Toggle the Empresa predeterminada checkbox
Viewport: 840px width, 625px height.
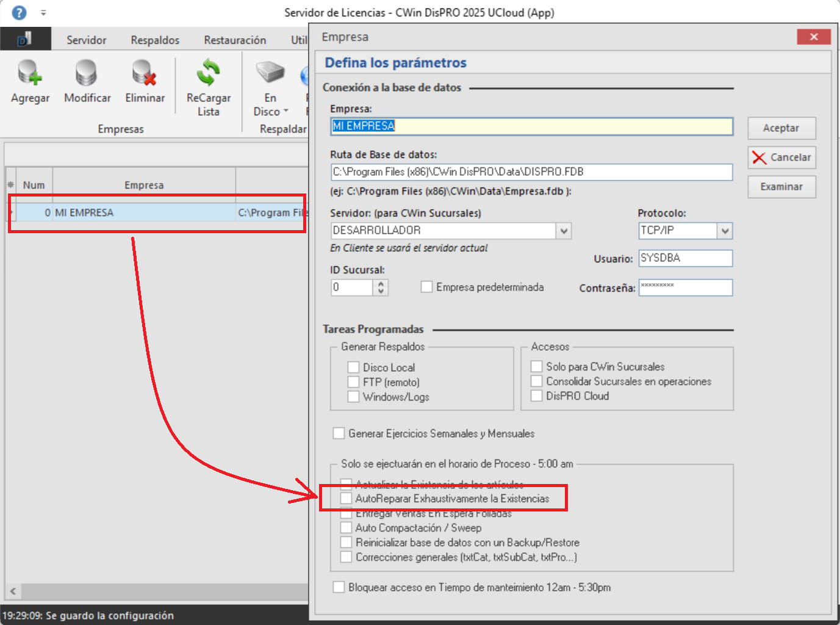coord(427,287)
